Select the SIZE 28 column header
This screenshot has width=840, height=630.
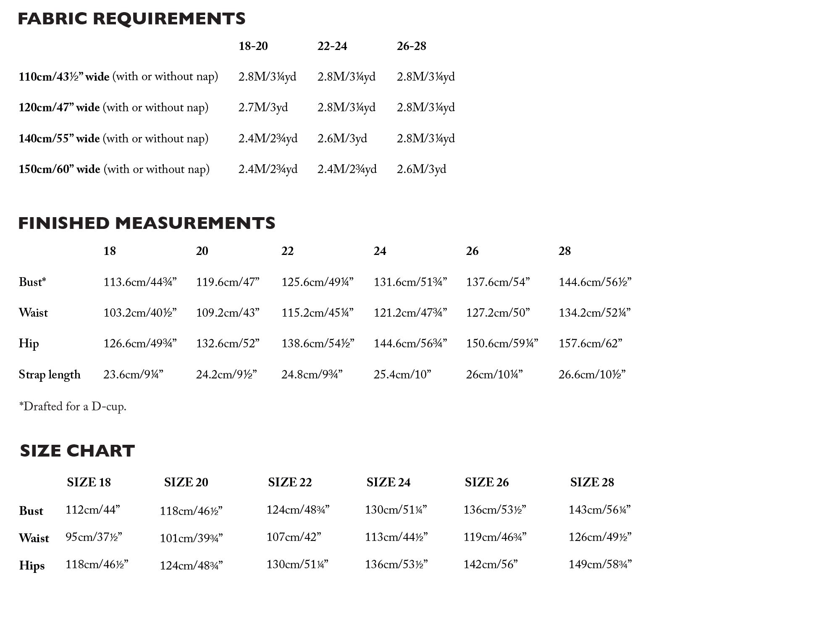pos(592,482)
